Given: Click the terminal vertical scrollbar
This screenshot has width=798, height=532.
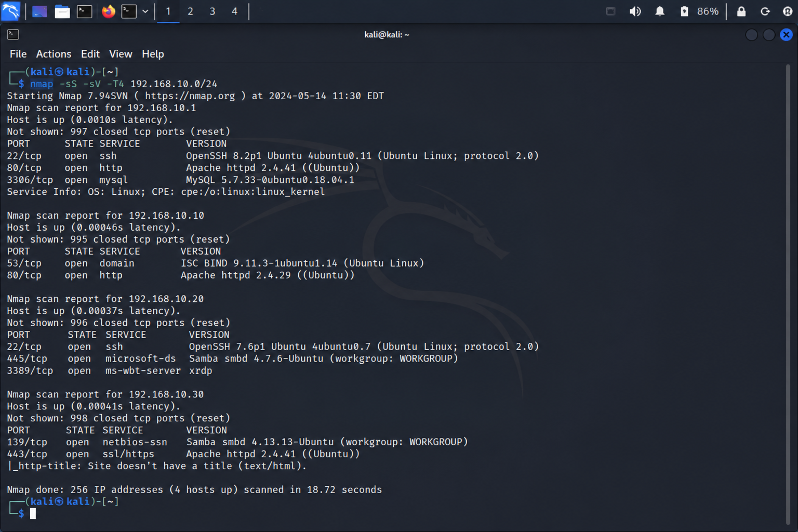Looking at the screenshot, I should 788,294.
